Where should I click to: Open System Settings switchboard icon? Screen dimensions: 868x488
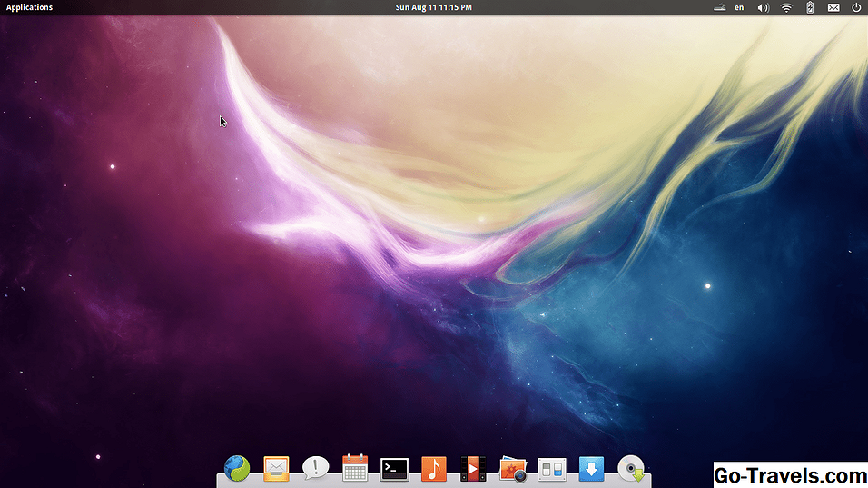click(x=552, y=469)
